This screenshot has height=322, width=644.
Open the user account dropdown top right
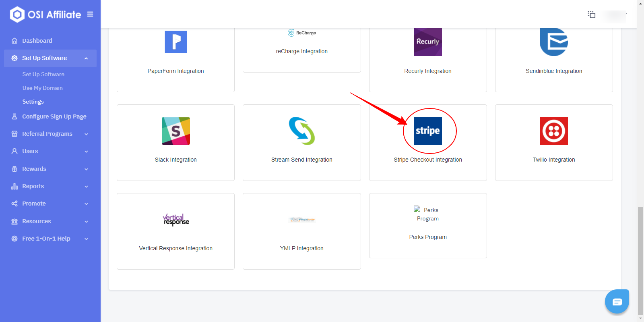(615, 16)
